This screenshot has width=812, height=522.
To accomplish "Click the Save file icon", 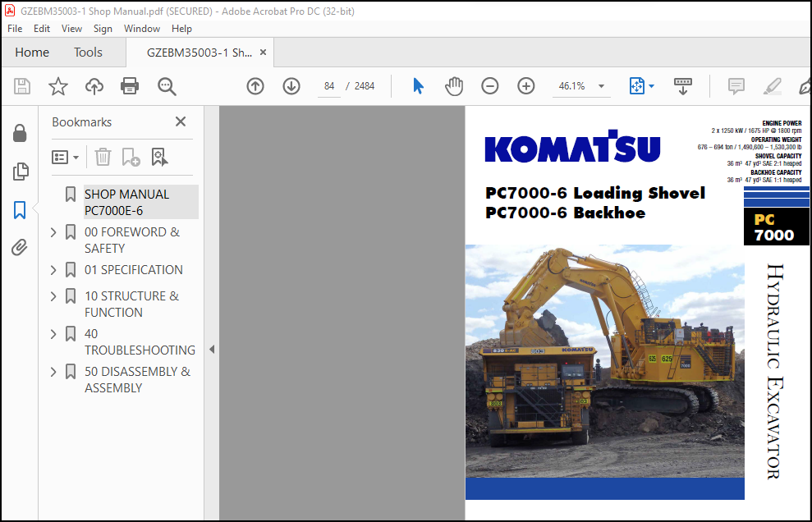I will coord(21,86).
